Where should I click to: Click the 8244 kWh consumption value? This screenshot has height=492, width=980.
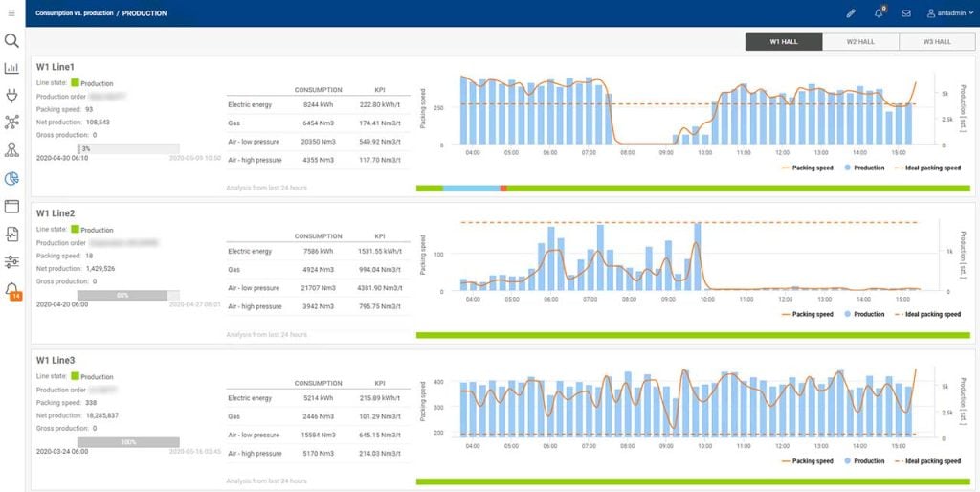319,105
